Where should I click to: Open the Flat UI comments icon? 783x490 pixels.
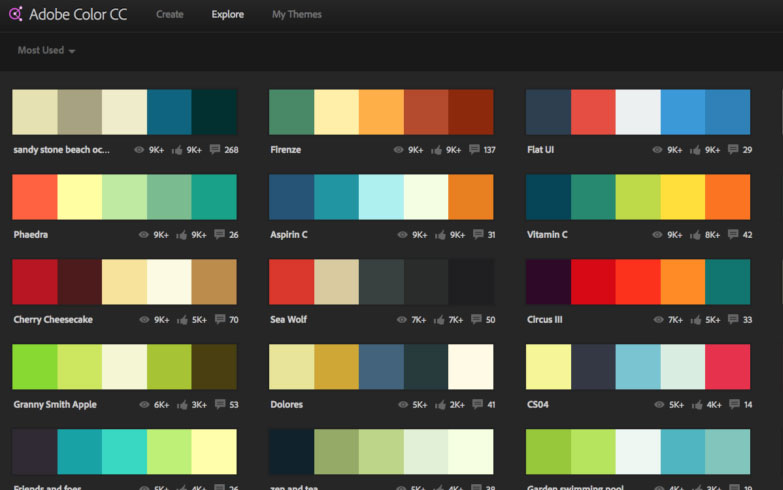[x=733, y=149]
